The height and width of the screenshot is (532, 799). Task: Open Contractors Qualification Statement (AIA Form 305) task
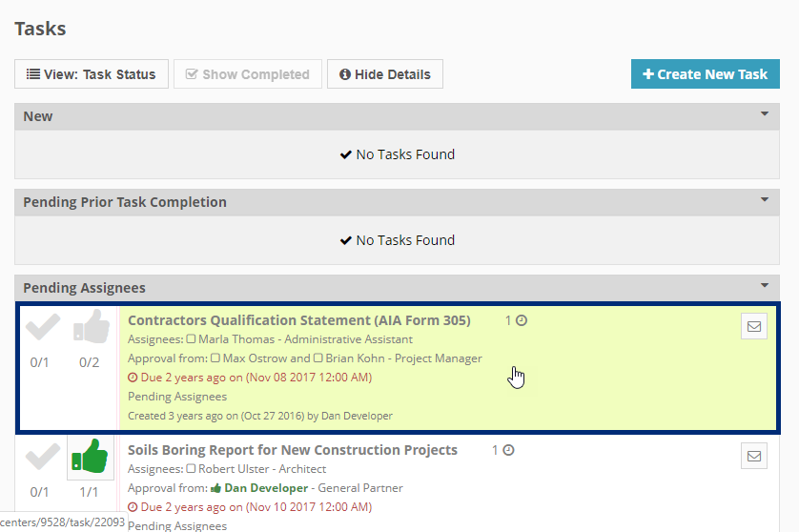pyautogui.click(x=299, y=320)
